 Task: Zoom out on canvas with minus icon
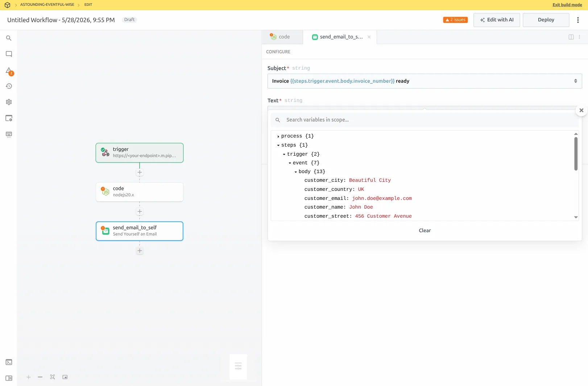[40, 377]
